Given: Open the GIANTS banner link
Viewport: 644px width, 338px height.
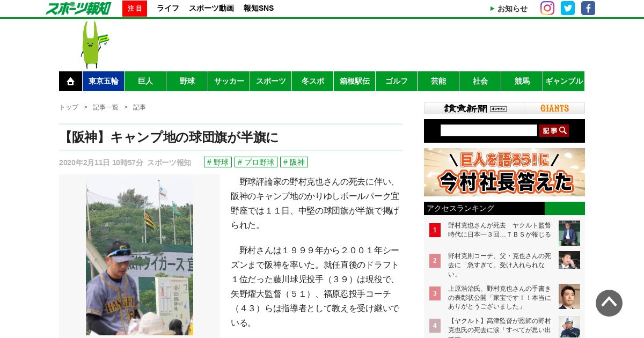Looking at the screenshot, I should pos(554,108).
